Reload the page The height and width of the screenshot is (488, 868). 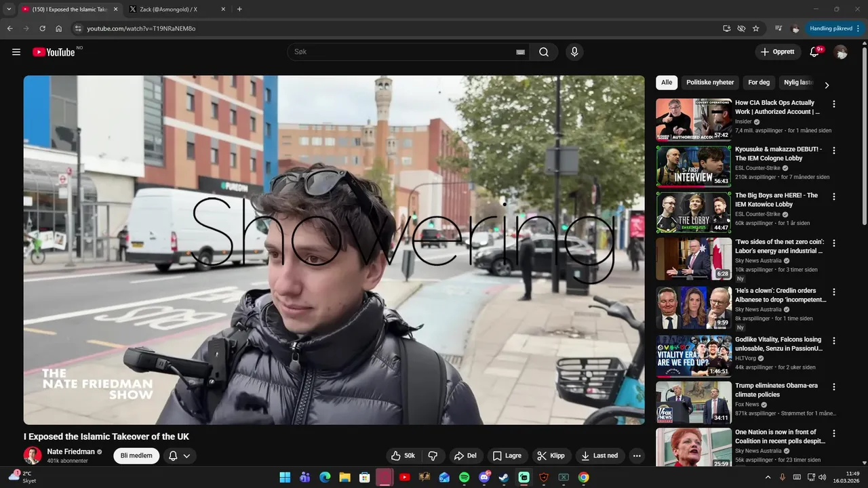click(42, 28)
